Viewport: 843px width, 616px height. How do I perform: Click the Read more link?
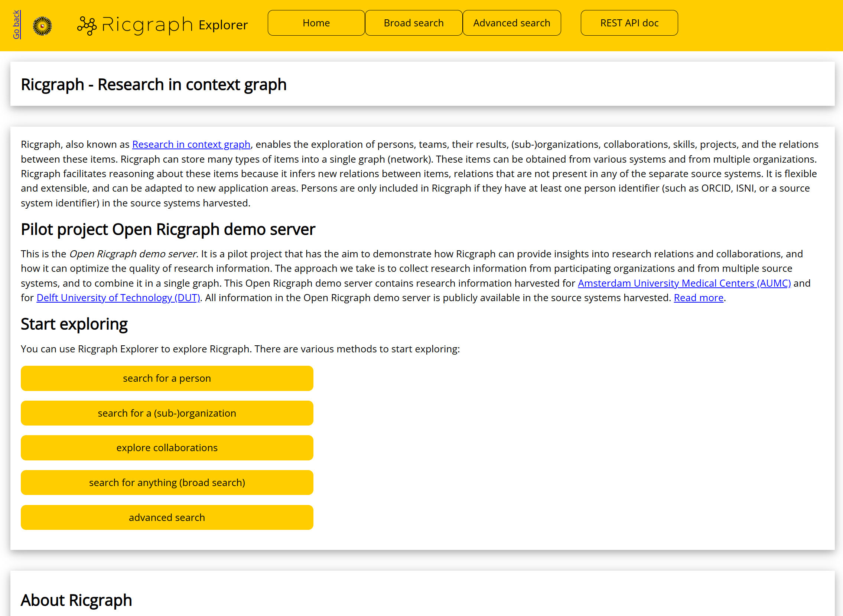[698, 297]
